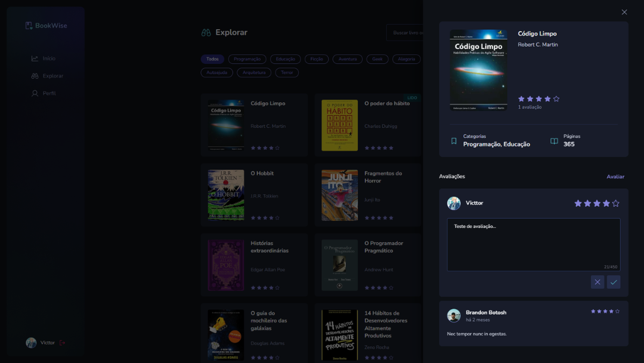Click the O Hobbit title text

[x=262, y=174]
